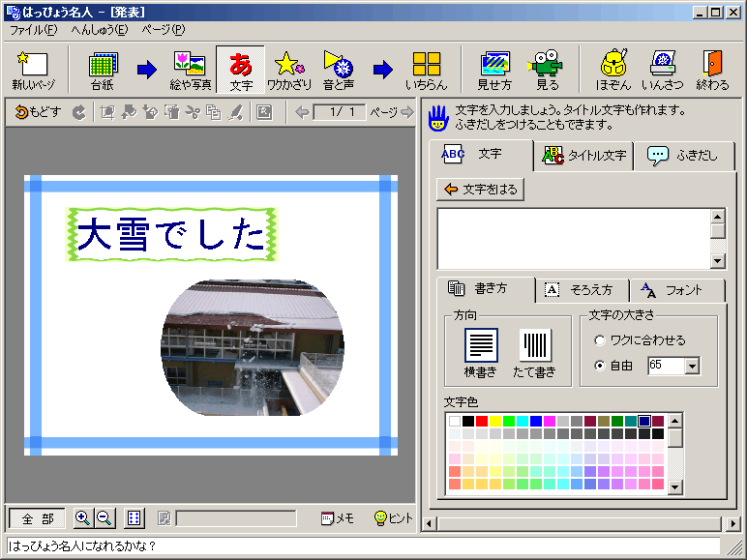Open the ファイル menu
747x560 pixels.
(x=33, y=30)
